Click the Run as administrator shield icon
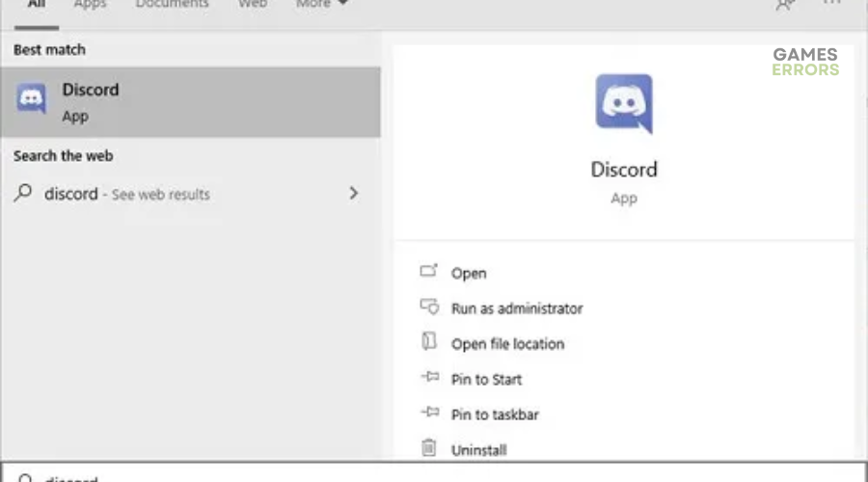Screen dimensions: 868x482 429,306
